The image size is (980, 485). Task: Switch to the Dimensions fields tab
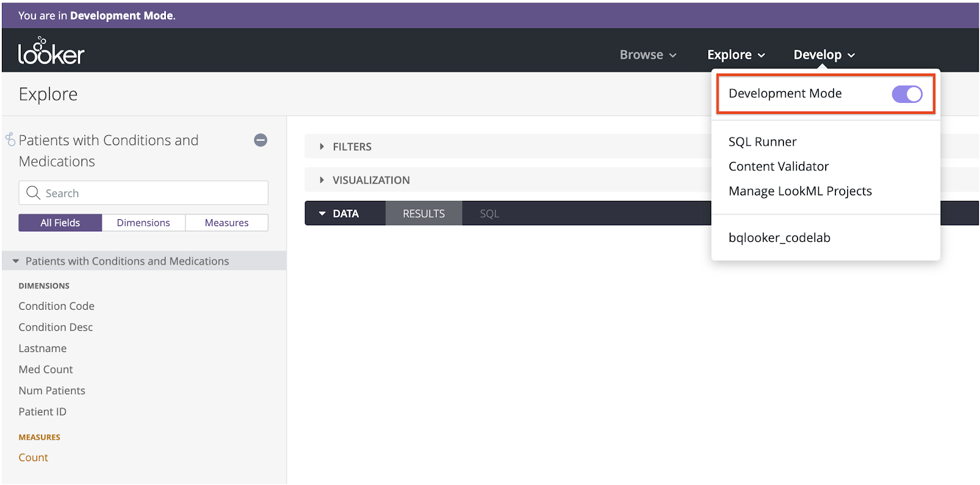tap(143, 223)
